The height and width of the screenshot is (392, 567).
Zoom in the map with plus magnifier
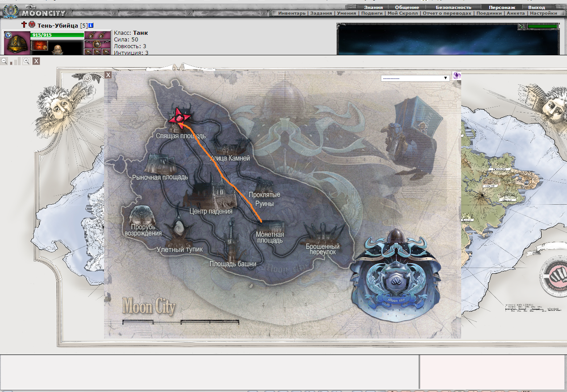pos(26,61)
